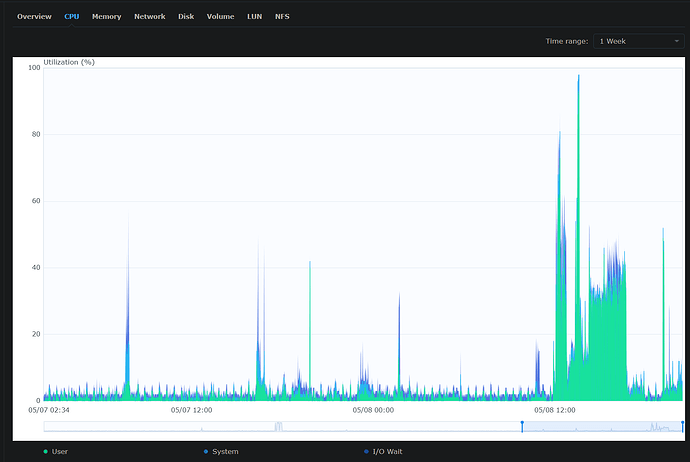The height and width of the screenshot is (462, 690).
Task: Switch to the Overview tab
Action: (x=34, y=17)
